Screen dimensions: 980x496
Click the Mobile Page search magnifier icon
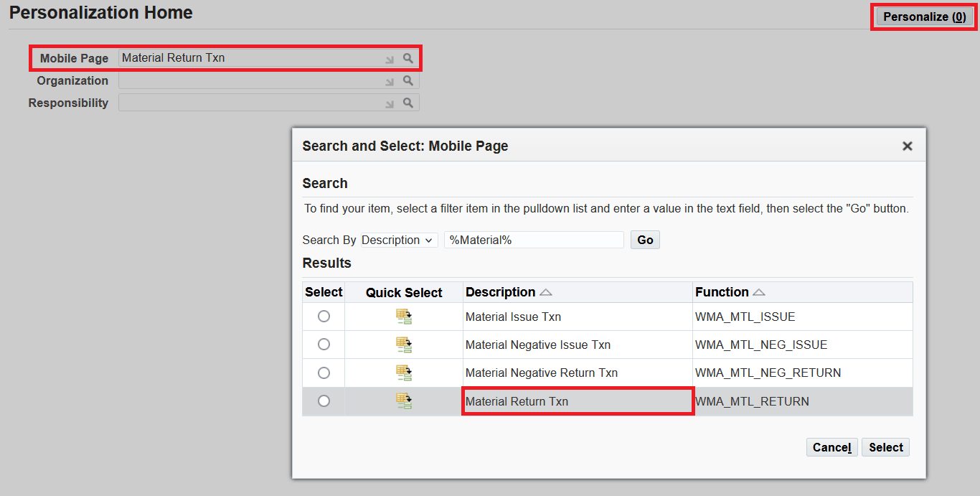(407, 58)
